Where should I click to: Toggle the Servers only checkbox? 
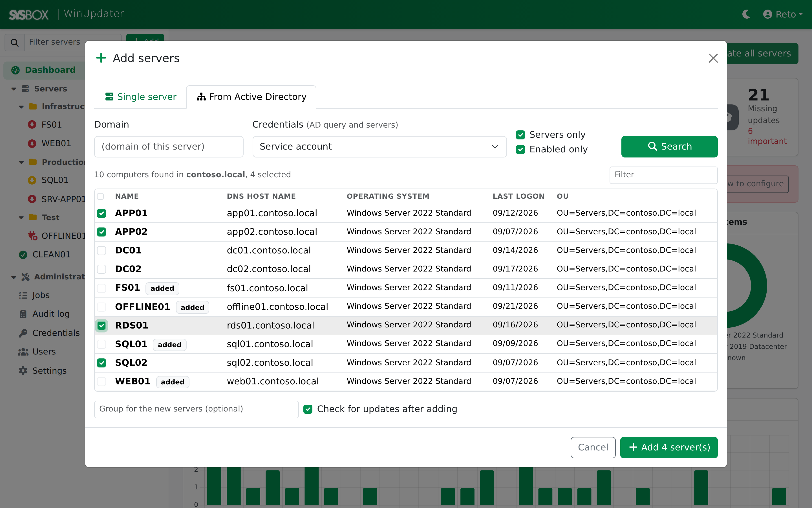pos(520,135)
